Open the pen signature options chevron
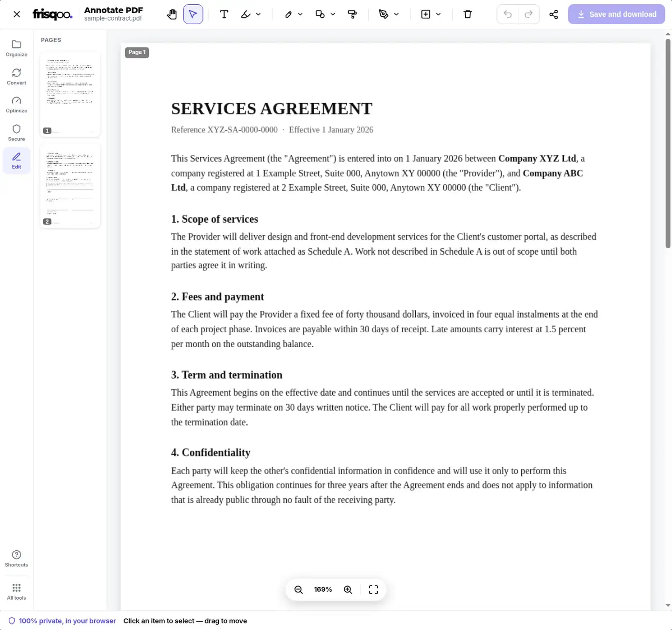Viewport: 672px width, 630px height. (x=396, y=14)
